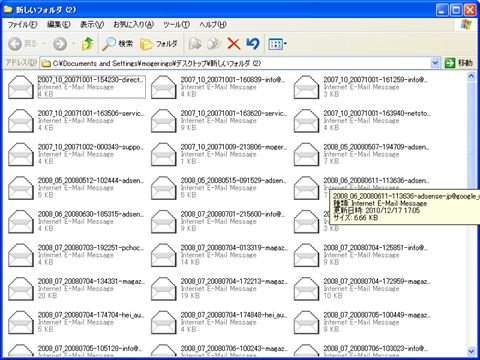Click the Back navigation arrow
The height and width of the screenshot is (360, 480).
pyautogui.click(x=15, y=44)
